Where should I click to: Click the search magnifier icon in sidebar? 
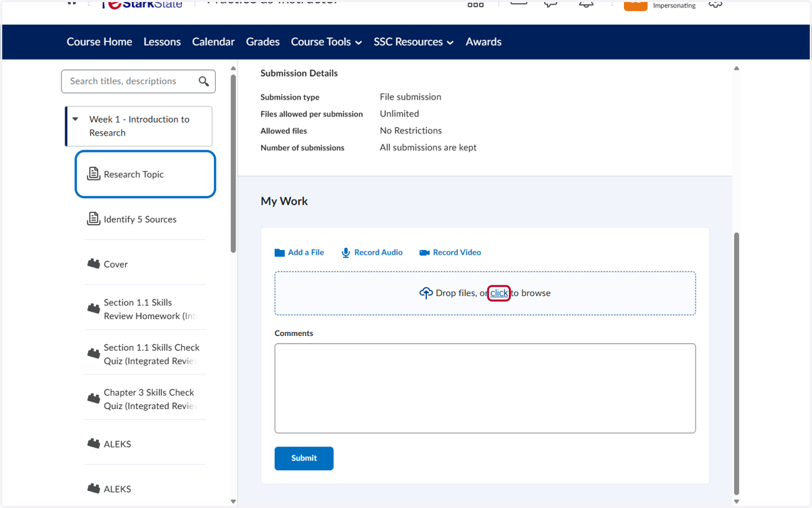(x=204, y=81)
